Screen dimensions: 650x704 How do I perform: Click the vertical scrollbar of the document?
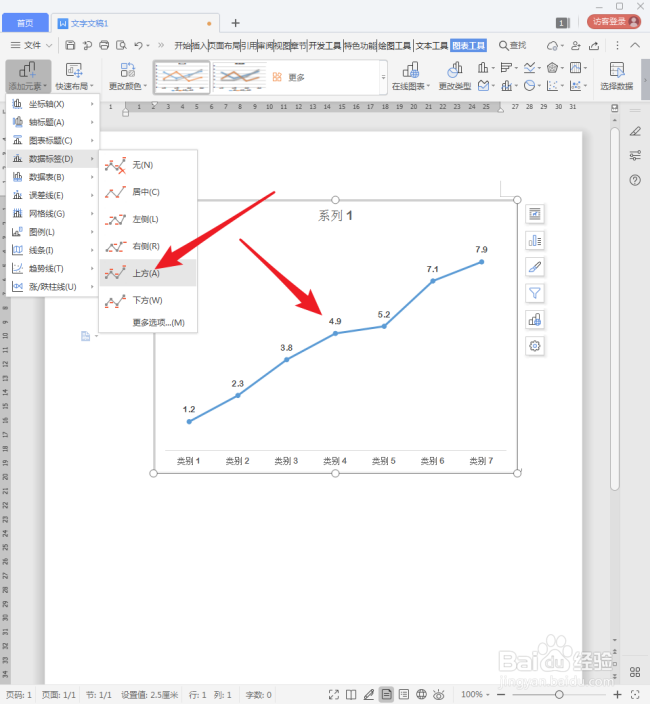click(615, 309)
